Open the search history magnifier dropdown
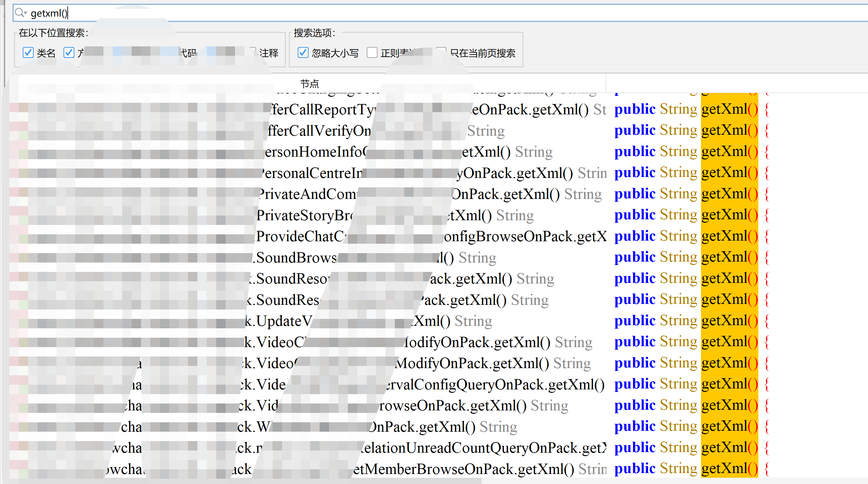The height and width of the screenshot is (484, 868). coord(21,13)
